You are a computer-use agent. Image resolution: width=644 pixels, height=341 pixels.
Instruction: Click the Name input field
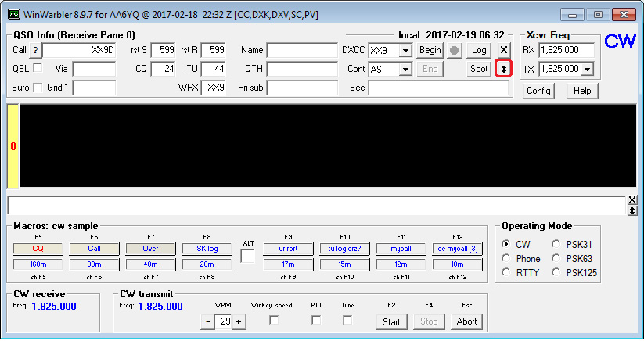coord(302,51)
